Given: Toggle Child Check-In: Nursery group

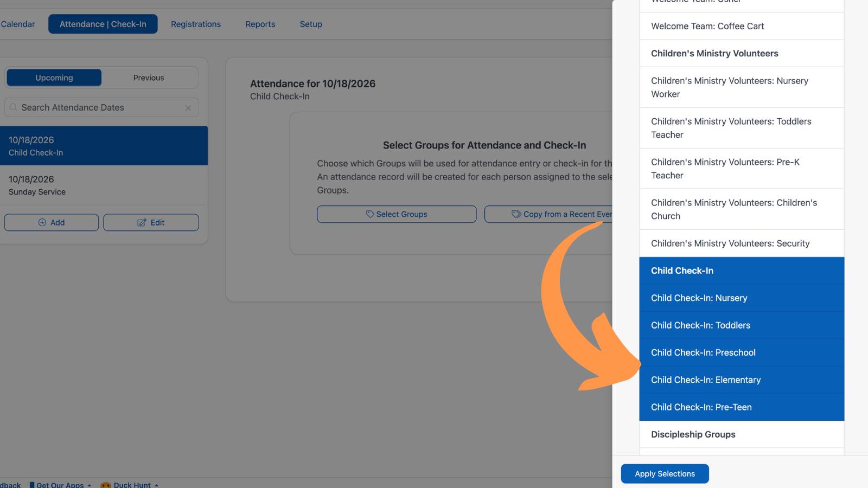Looking at the screenshot, I should pyautogui.click(x=742, y=298).
